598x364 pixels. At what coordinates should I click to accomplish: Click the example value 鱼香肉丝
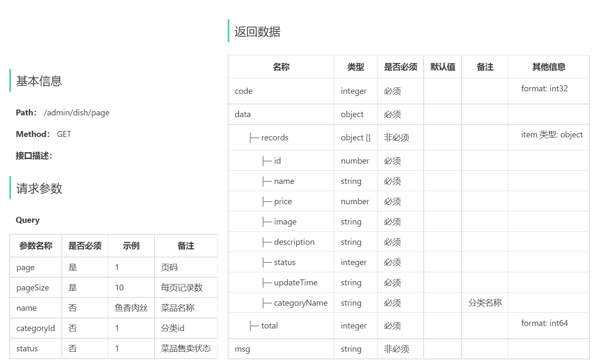pos(131,308)
